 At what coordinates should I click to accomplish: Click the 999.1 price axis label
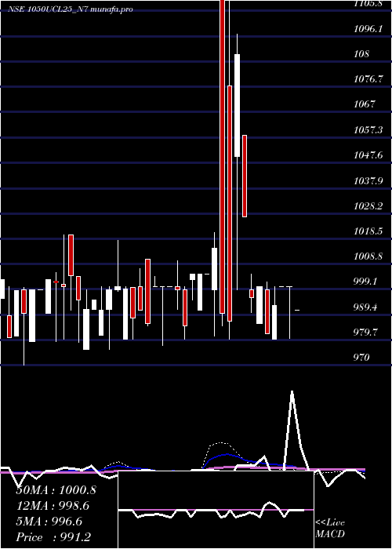pos(365,282)
